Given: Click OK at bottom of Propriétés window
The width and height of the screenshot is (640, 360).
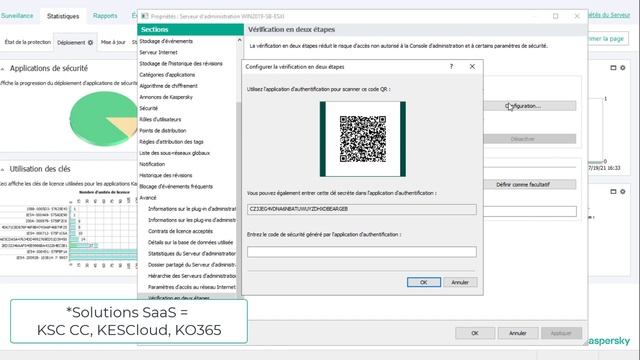Looking at the screenshot, I should coord(475,333).
